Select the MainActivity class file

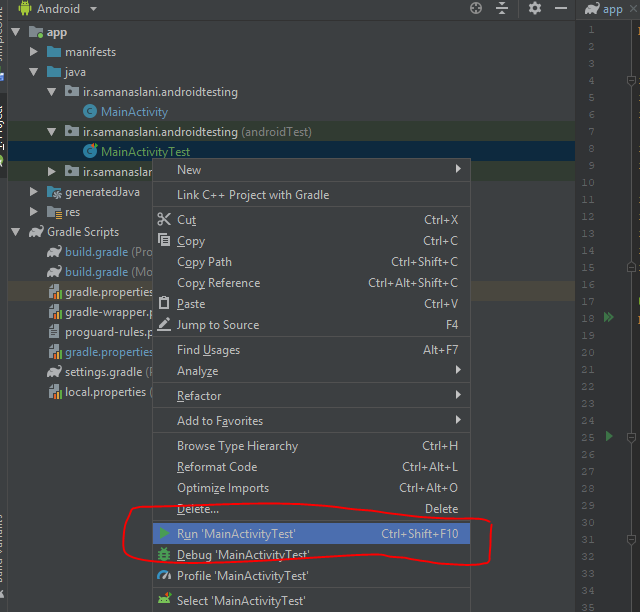134,112
